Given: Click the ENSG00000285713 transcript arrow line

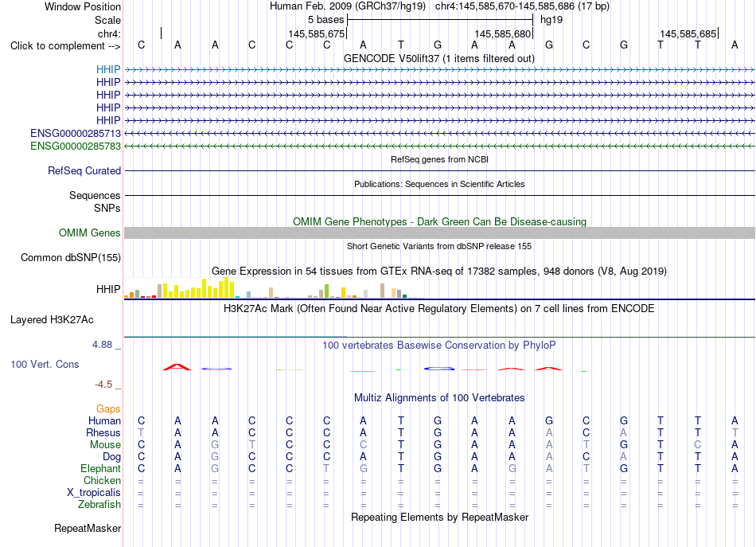Looking at the screenshot, I should pyautogui.click(x=439, y=133).
